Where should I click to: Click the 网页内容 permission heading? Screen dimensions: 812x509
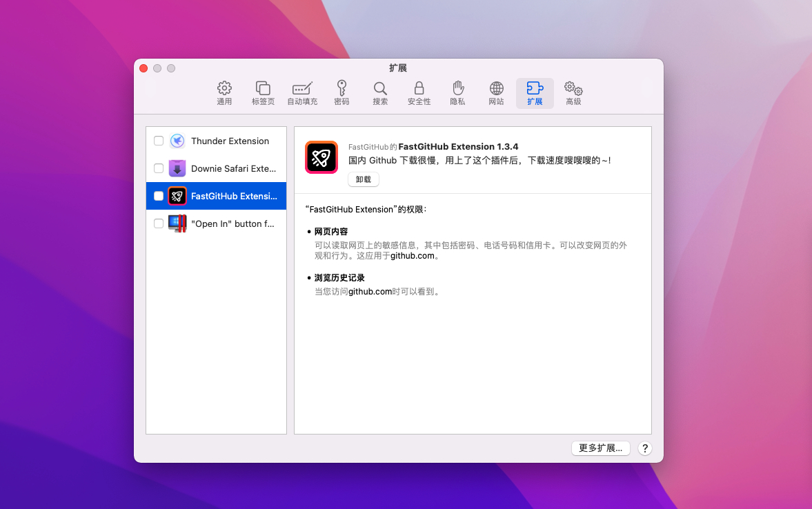331,232
